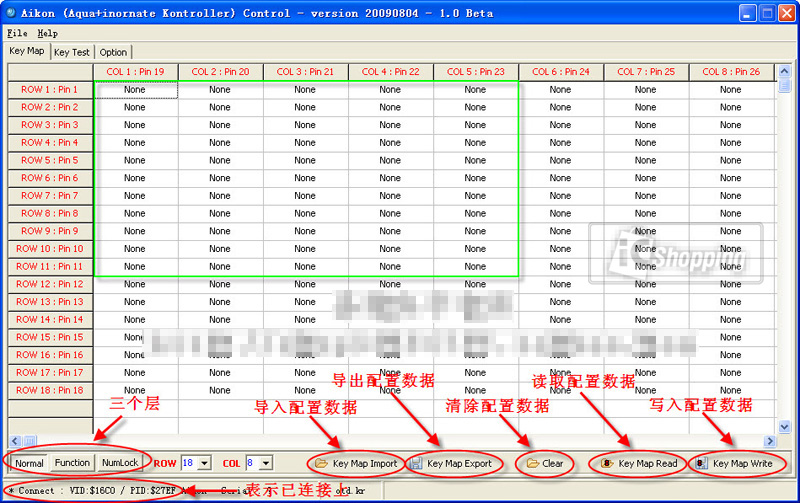Click the Key Map Write icon
Screen dimensions: 800x503
pyautogui.click(x=701, y=464)
